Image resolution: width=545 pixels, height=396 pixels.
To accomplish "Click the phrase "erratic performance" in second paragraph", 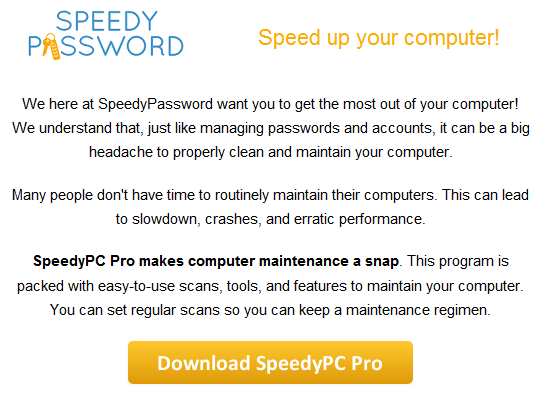I will click(x=358, y=219).
